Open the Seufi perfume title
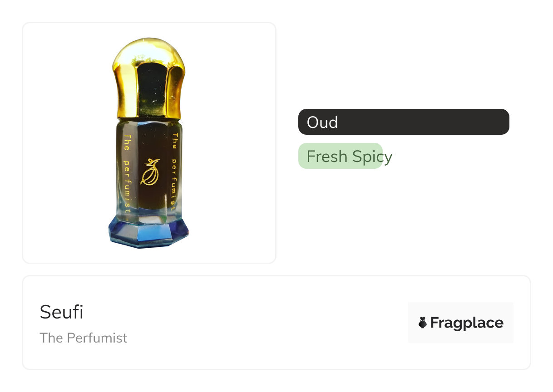The height and width of the screenshot is (392, 553). pos(61,312)
